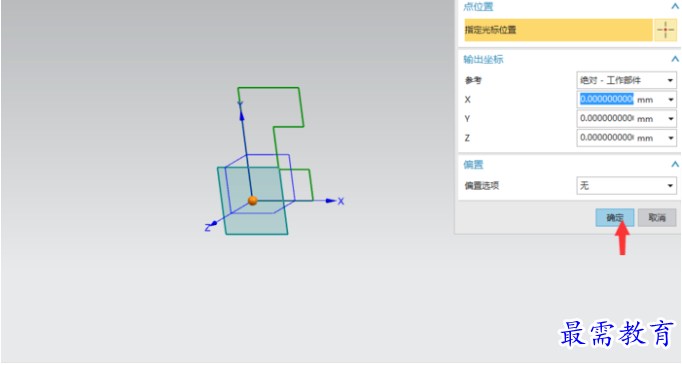Select the orange origin point in viewport
This screenshot has width=682, height=365.
253,201
